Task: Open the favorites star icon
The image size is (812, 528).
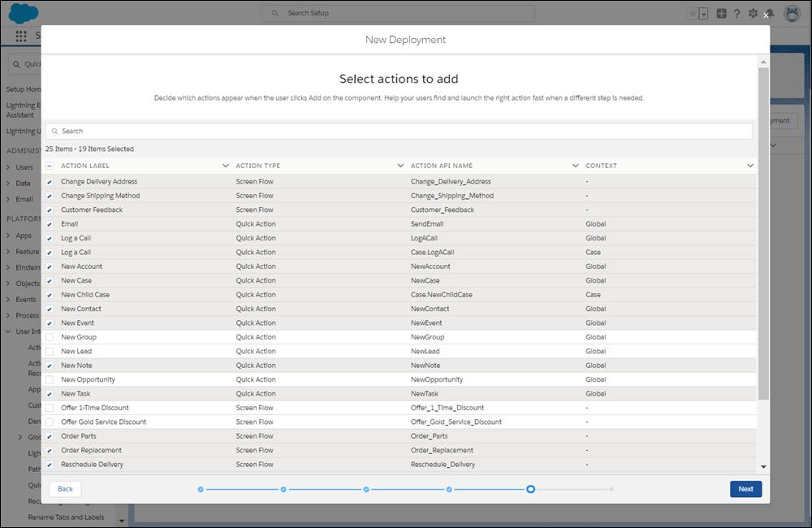Action: click(693, 14)
